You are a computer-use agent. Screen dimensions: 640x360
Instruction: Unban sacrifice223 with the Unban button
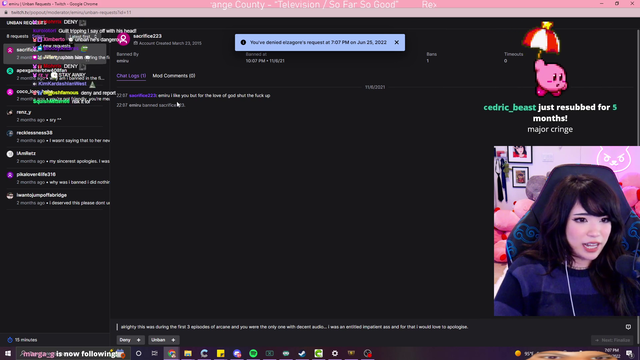coord(163,340)
